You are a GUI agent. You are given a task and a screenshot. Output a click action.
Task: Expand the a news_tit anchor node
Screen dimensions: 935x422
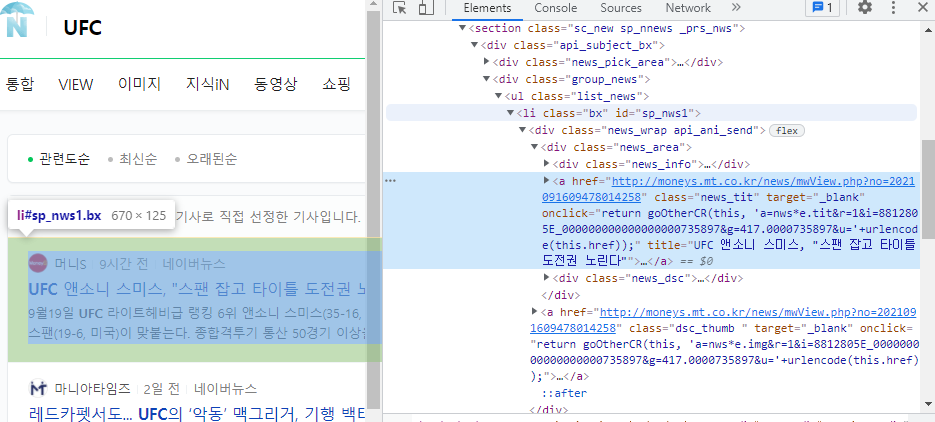pyautogui.click(x=547, y=180)
